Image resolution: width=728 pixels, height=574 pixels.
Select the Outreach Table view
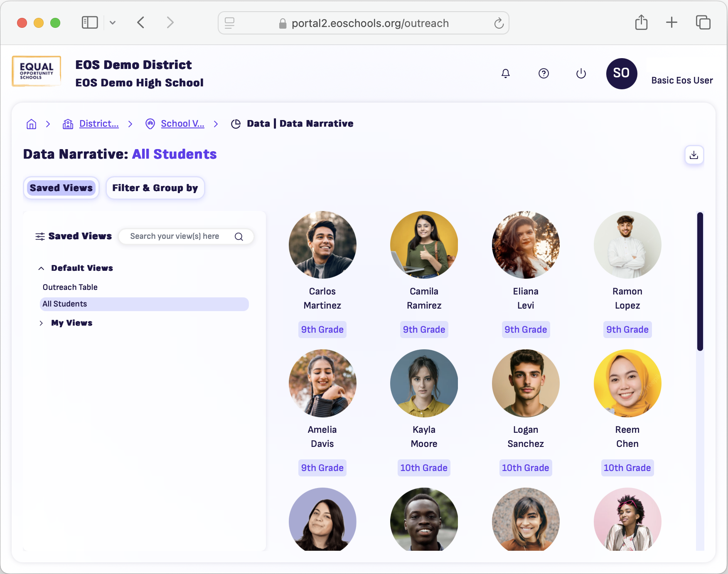click(x=70, y=287)
